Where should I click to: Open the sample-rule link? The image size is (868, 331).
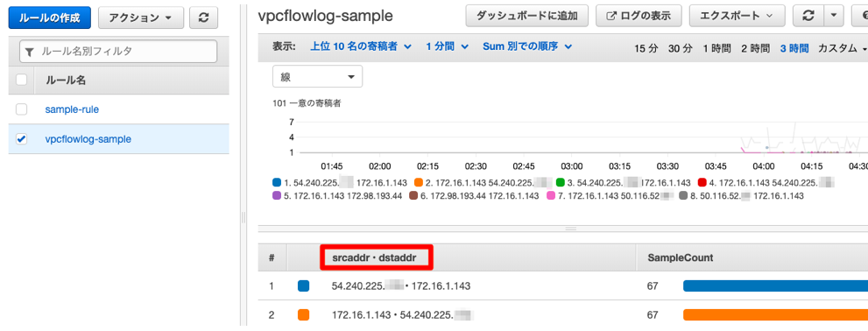[72, 109]
